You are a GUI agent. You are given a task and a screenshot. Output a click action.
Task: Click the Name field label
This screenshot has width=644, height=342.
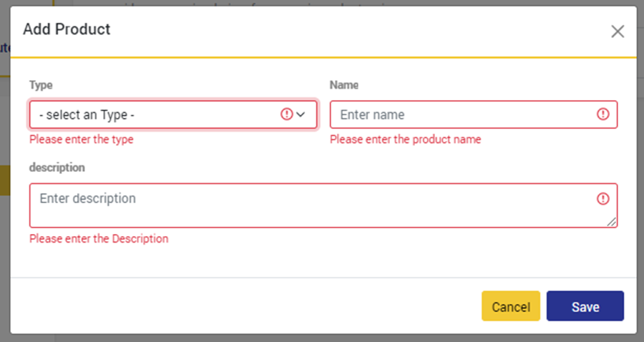click(x=344, y=85)
